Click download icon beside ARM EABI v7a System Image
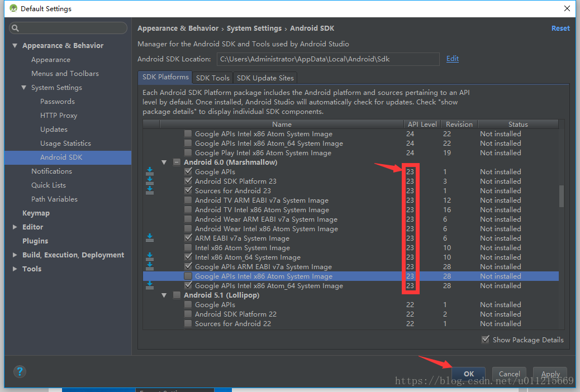 [x=149, y=238]
